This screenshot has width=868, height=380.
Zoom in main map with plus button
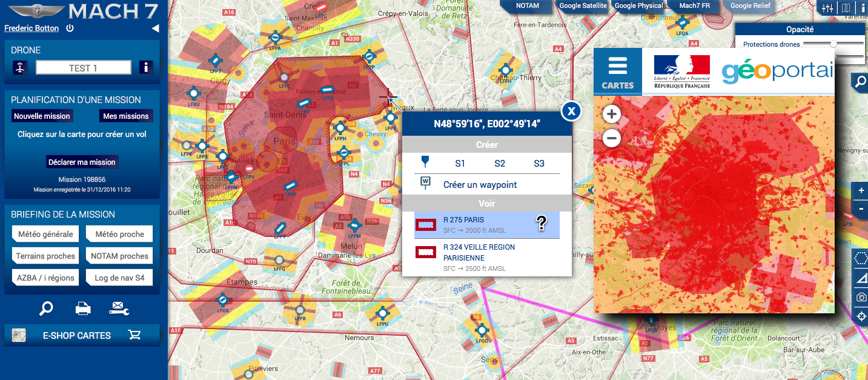861,190
